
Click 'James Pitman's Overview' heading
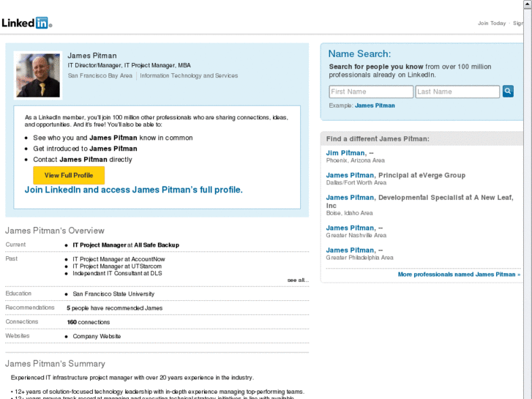[55, 231]
